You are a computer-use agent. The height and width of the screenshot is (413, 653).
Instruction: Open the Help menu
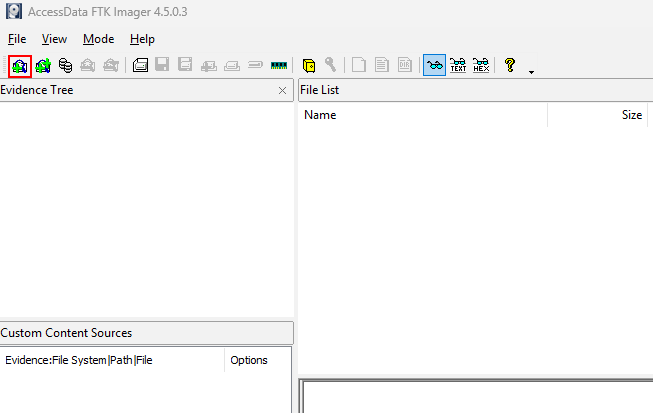(x=142, y=39)
